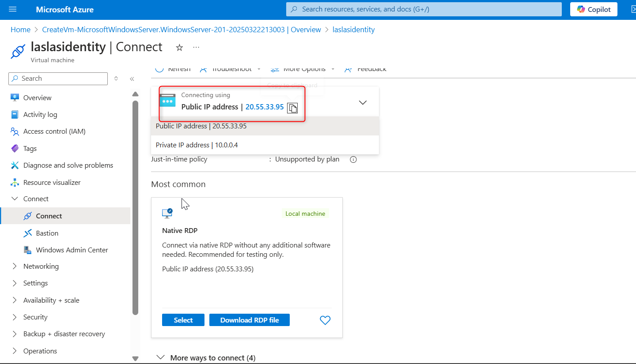
Task: Add Native RDP to favorites with heart icon
Action: click(325, 320)
